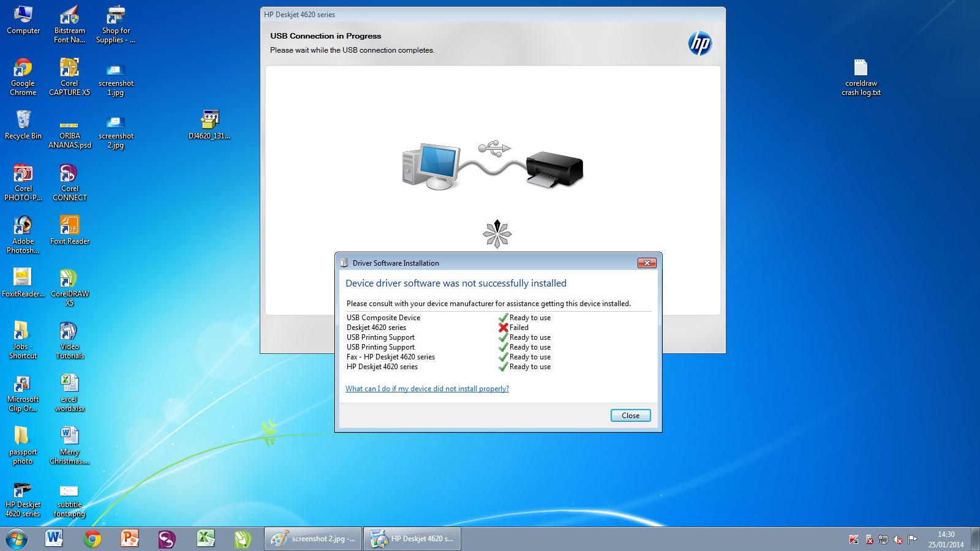980x551 pixels.
Task: Click the 'Fax - HP Deskjet 4620 series' entry
Action: 391,357
